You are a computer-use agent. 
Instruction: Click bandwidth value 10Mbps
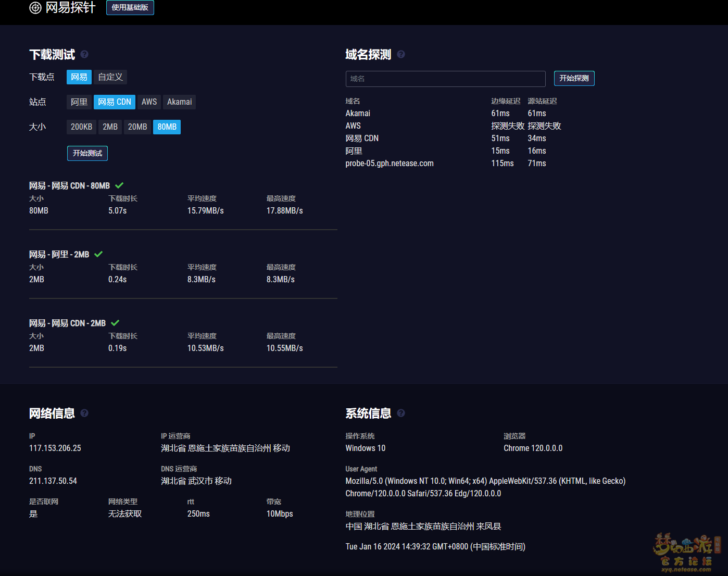point(280,514)
